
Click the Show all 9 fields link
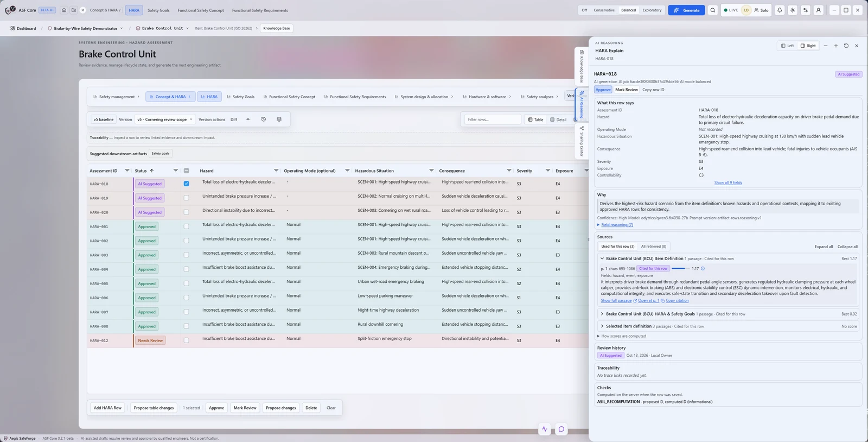(x=728, y=182)
